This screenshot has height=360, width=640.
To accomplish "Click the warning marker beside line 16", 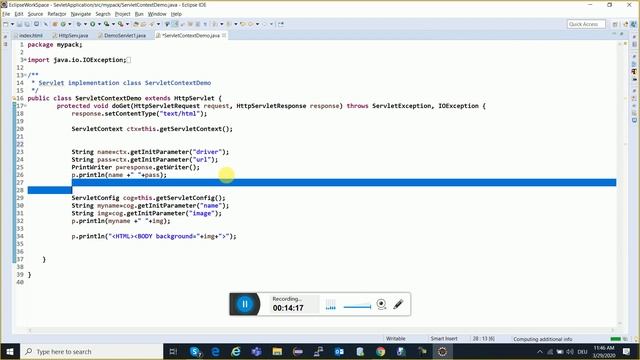I will (14, 98).
